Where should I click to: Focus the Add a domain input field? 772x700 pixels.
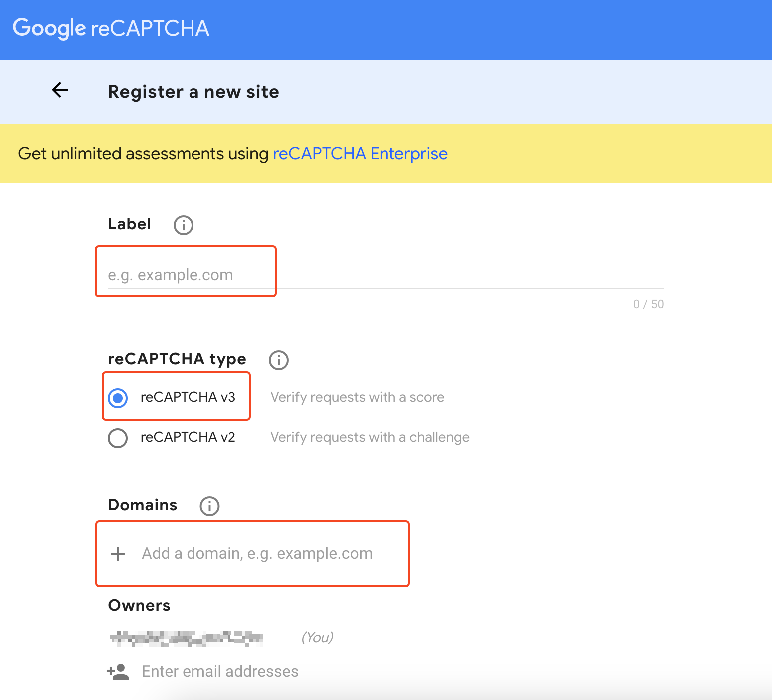[x=257, y=554]
